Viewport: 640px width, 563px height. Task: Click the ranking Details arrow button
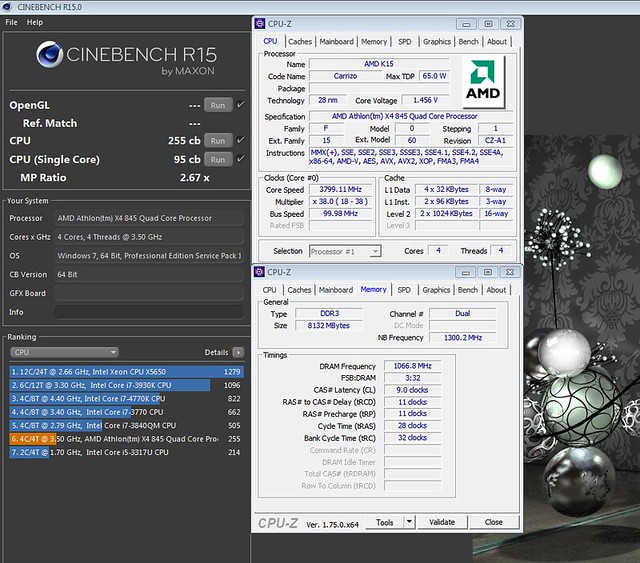tap(238, 352)
